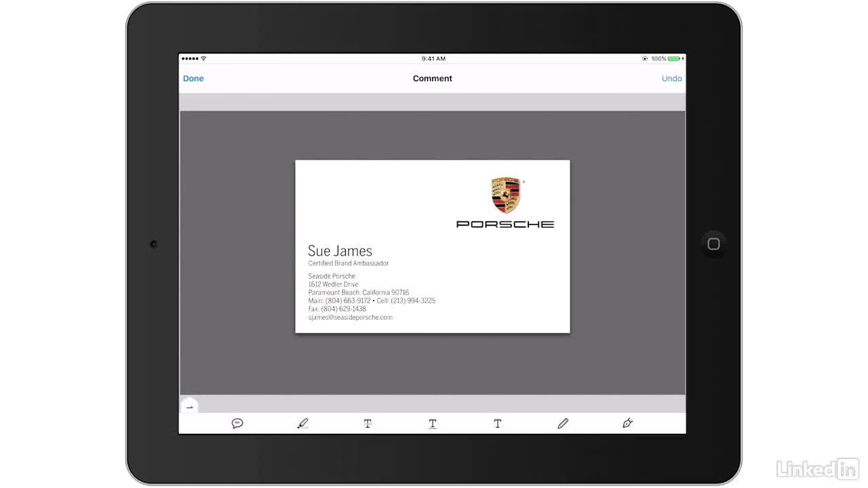
Task: Tap the Porsche crest logo on card
Action: (506, 196)
